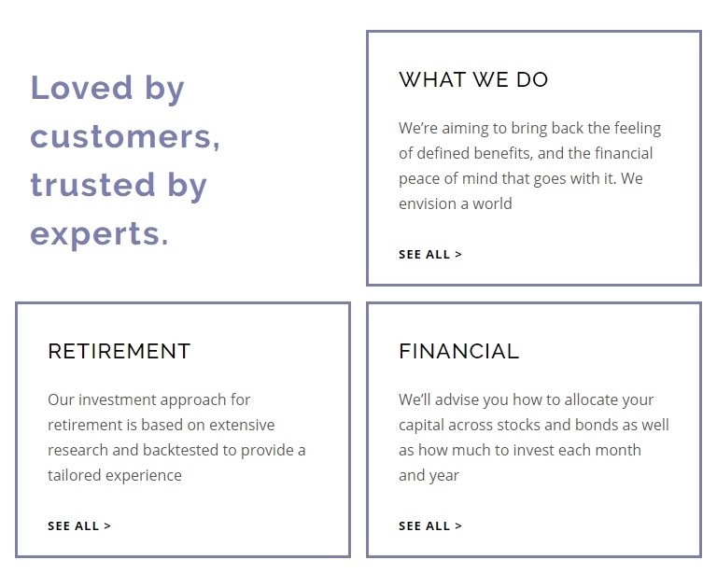The width and height of the screenshot is (717, 588).
Task: Click the 'We're aiming to bring back' text line
Action: click(529, 129)
